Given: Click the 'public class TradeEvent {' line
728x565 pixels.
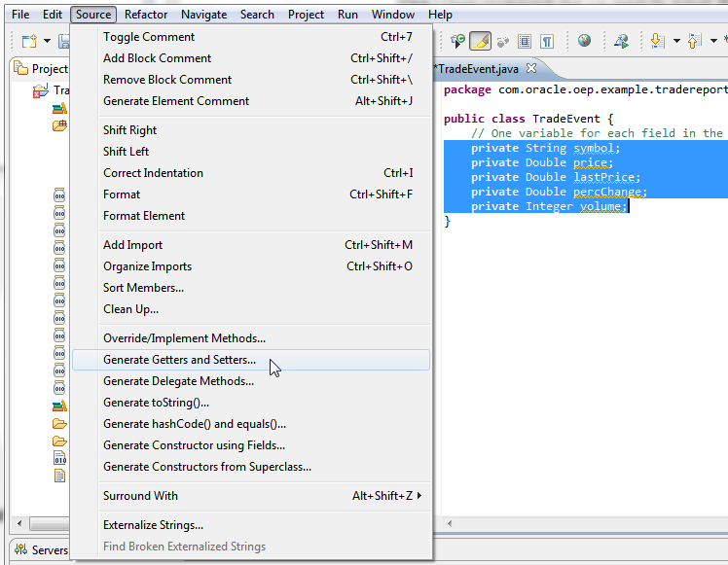Looking at the screenshot, I should 528,119.
